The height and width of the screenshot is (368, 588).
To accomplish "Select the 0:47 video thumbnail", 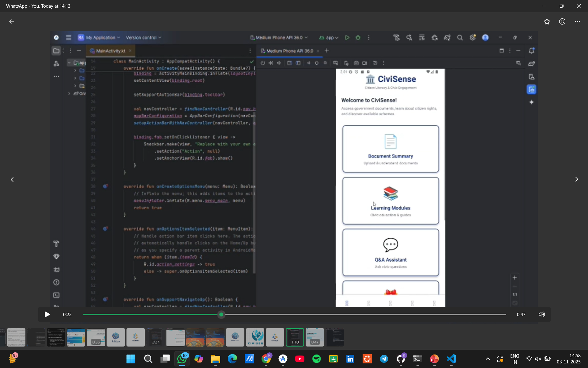I will [x=315, y=337].
